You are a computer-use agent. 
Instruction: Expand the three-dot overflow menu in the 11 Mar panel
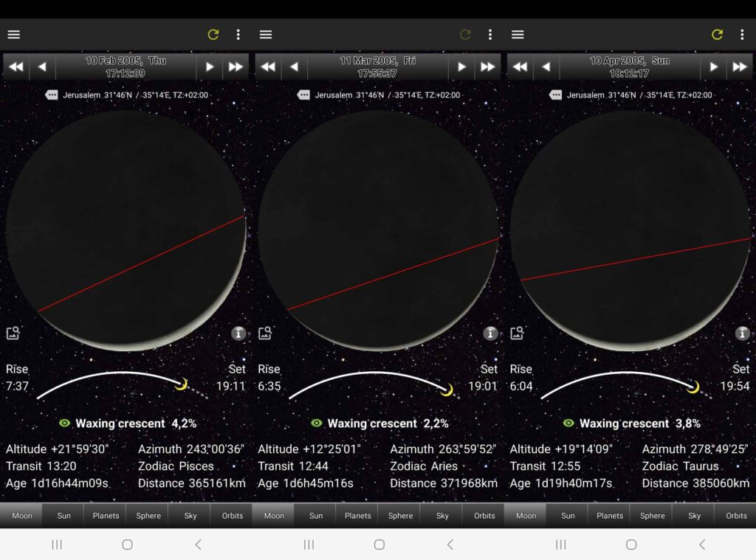[489, 35]
